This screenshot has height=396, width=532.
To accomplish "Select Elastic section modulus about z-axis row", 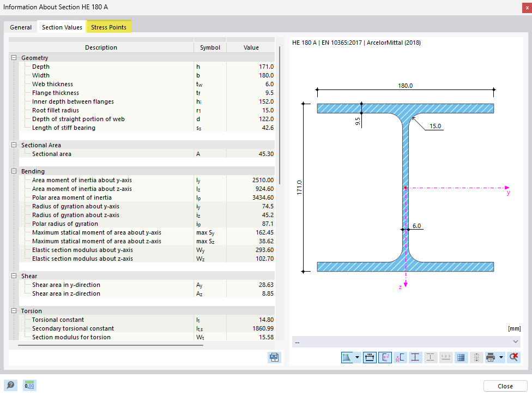I will (x=147, y=259).
